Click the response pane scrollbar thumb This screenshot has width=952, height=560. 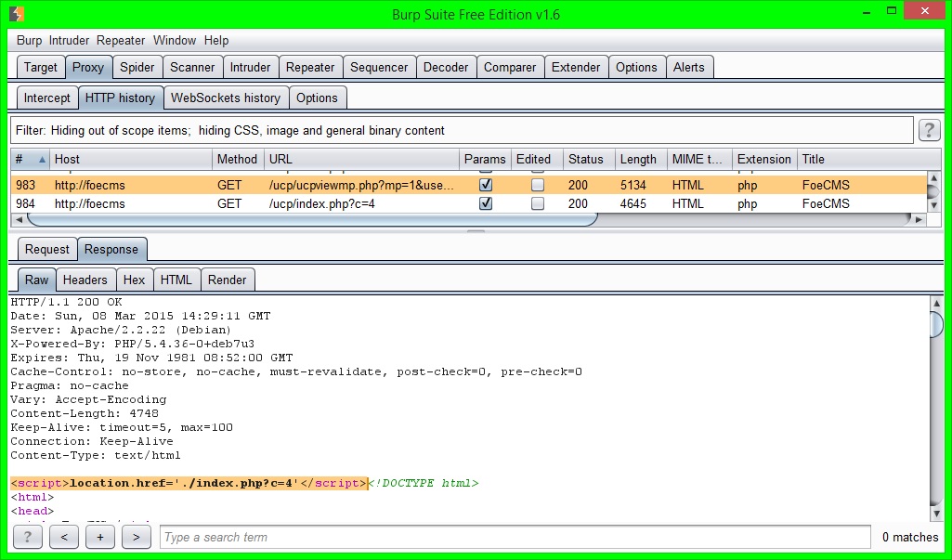[x=936, y=323]
